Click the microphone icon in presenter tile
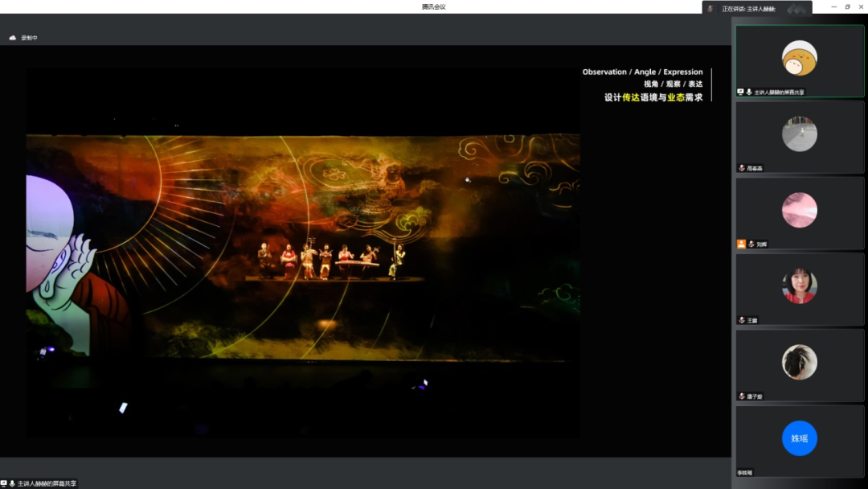The width and height of the screenshot is (868, 489). (x=749, y=92)
